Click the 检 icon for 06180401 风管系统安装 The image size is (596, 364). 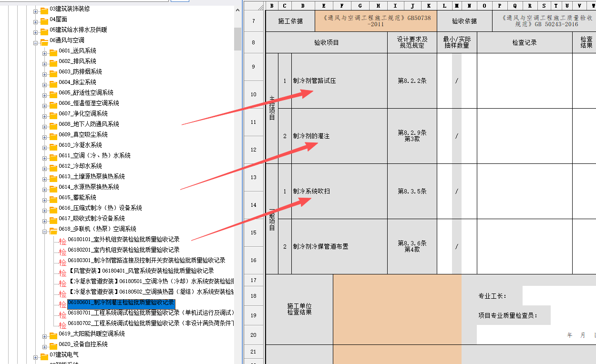pos(62,273)
